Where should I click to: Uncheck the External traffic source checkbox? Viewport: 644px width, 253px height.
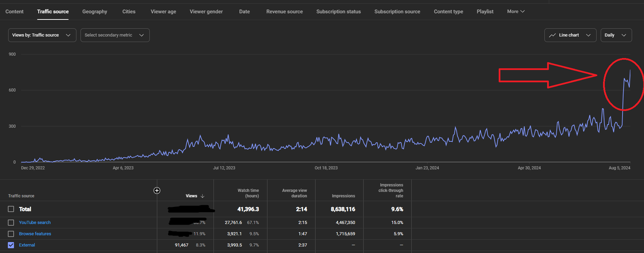pyautogui.click(x=11, y=245)
